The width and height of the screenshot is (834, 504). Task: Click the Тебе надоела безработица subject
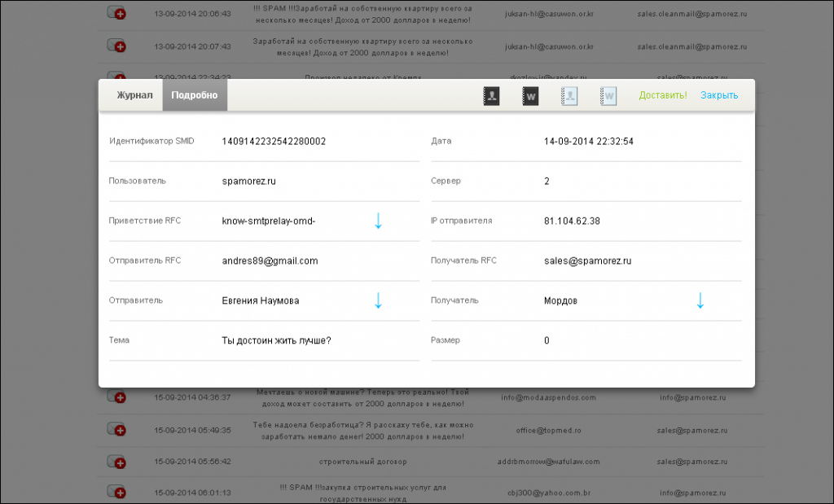tap(362, 431)
